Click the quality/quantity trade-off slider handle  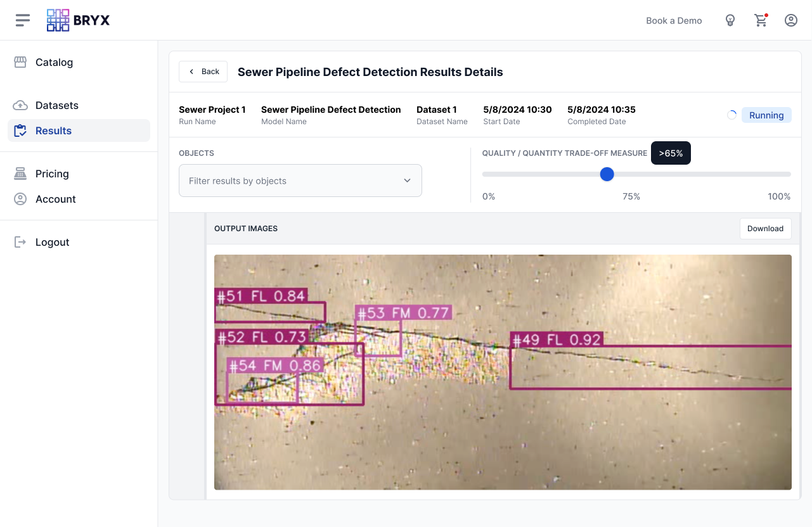(607, 174)
